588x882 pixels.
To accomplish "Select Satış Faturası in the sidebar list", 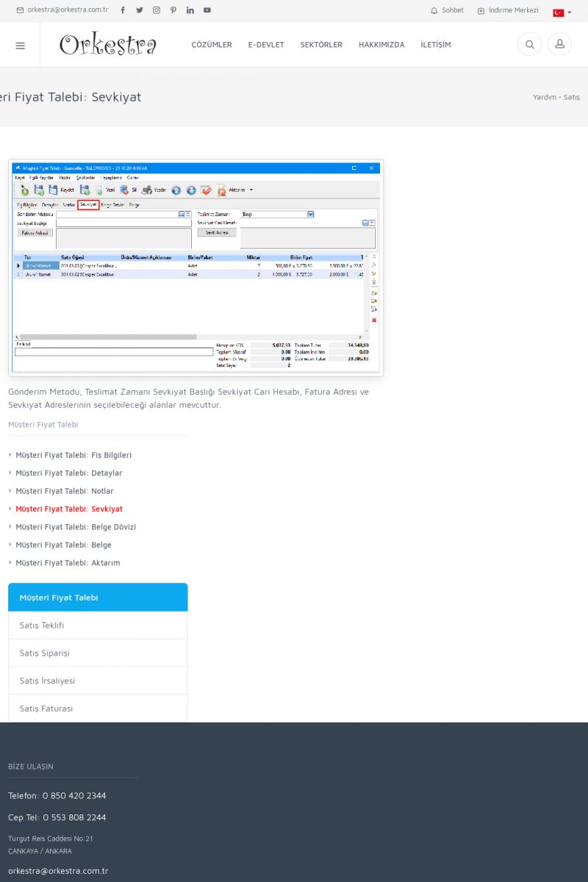I will point(46,709).
